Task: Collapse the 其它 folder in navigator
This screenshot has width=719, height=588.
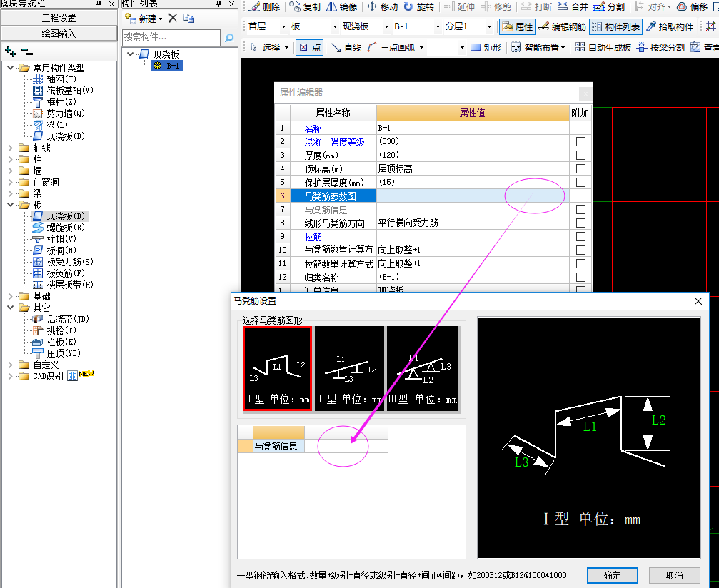Action: point(10,308)
